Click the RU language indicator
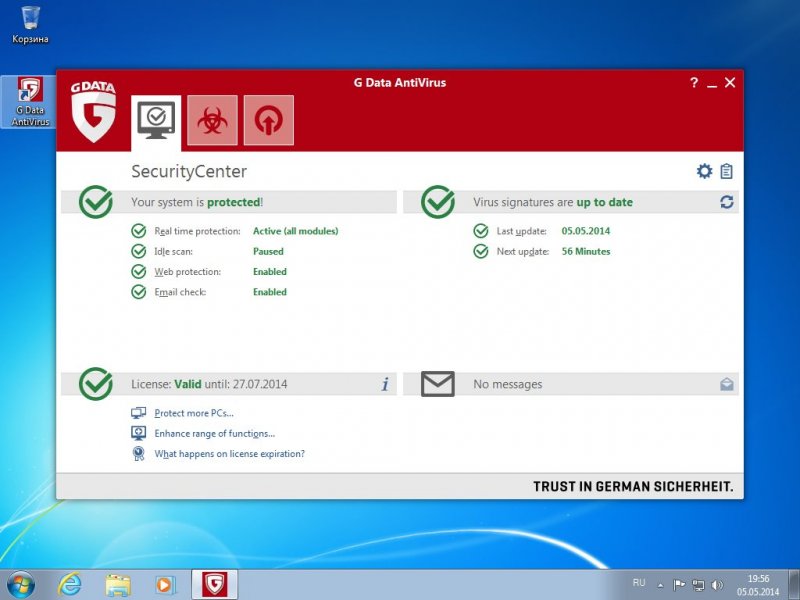This screenshot has width=800, height=600. (639, 583)
